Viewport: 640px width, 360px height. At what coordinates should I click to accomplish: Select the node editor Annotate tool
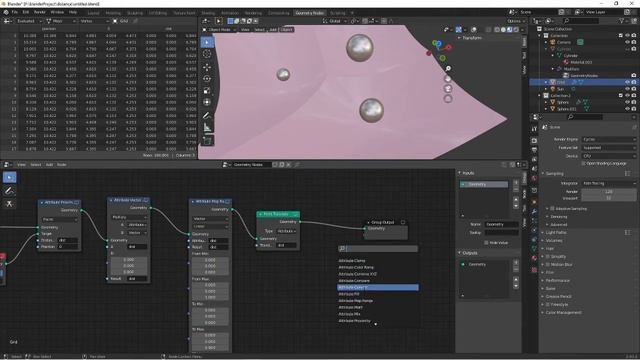9,191
